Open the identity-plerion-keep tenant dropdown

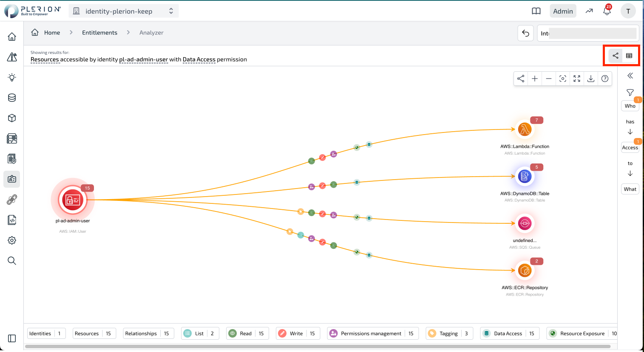click(123, 11)
